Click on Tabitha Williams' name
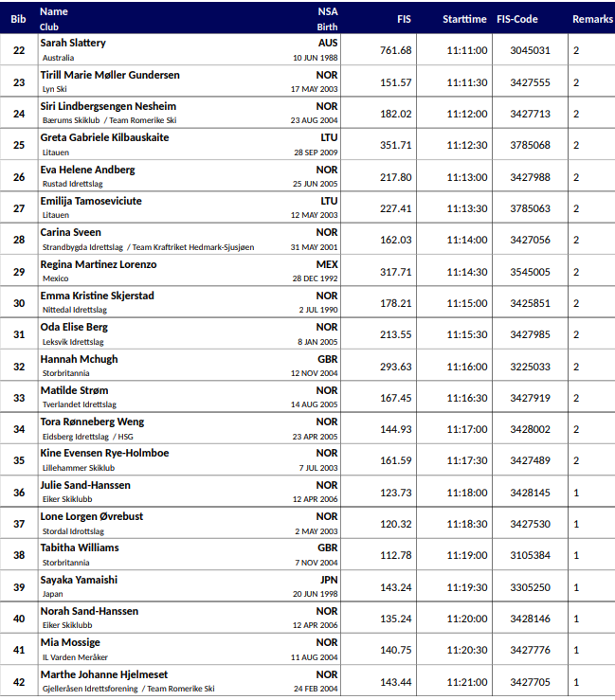The image size is (615, 700). [80, 547]
